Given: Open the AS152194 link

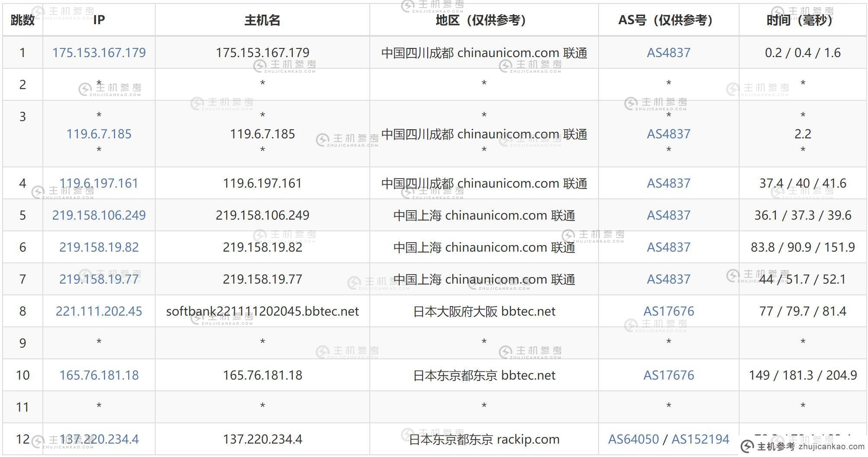Looking at the screenshot, I should pyautogui.click(x=700, y=439).
